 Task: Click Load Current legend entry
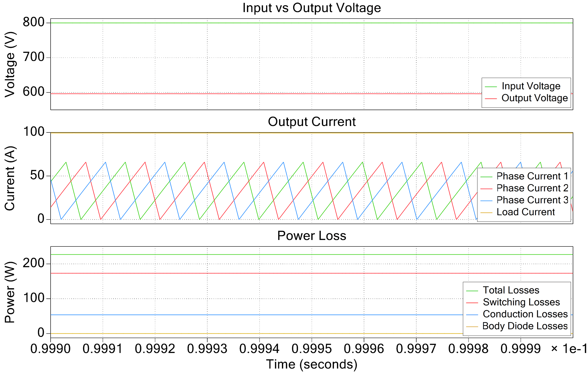tap(525, 212)
